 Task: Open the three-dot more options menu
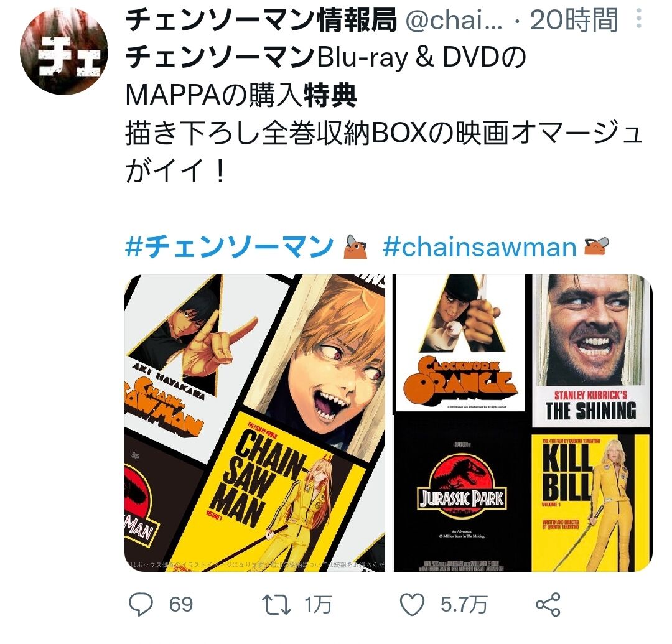click(638, 19)
